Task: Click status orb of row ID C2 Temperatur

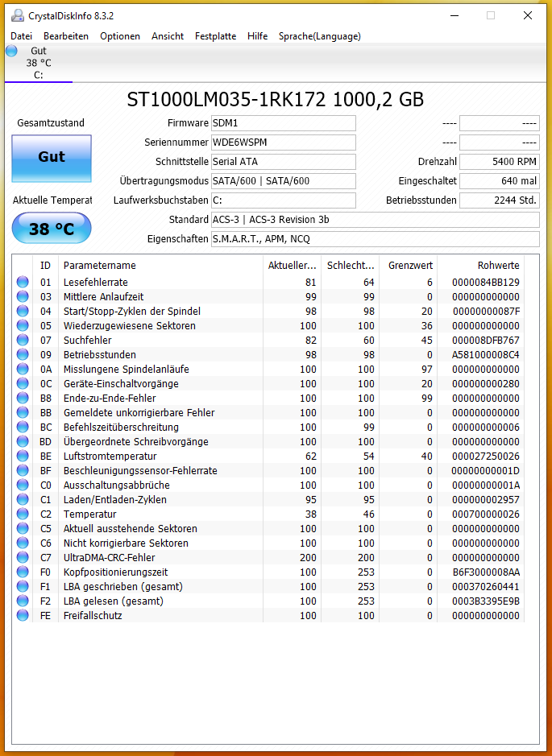Action: (x=23, y=514)
